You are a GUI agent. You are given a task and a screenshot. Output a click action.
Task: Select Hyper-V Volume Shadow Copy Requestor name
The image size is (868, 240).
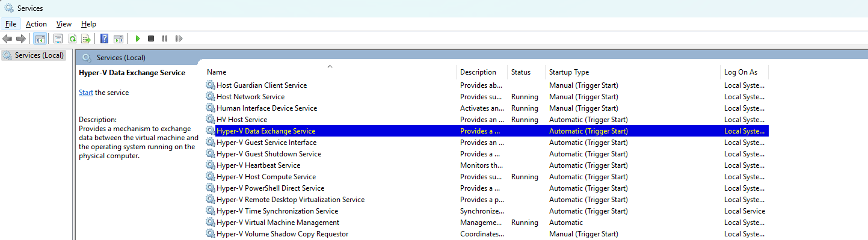point(283,234)
